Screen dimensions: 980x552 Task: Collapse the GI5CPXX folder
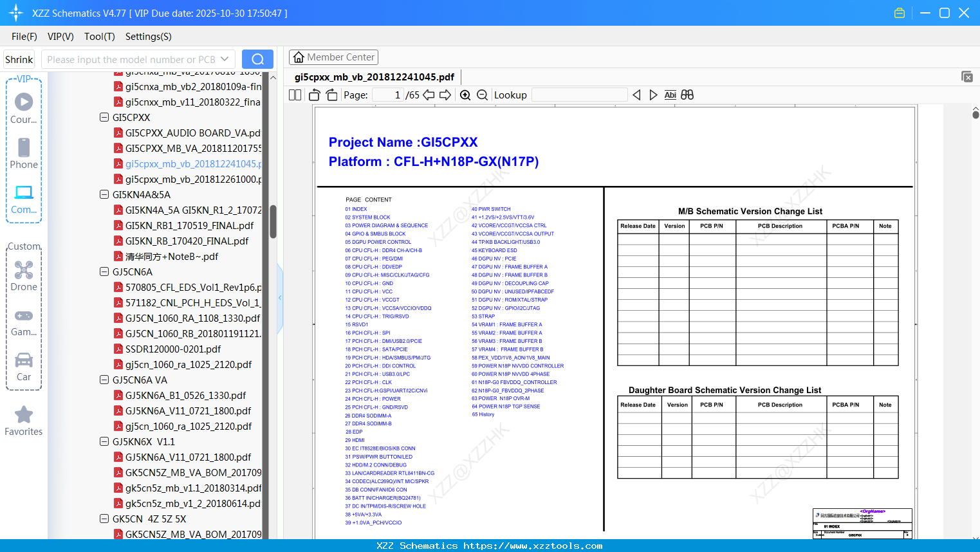[x=104, y=118]
